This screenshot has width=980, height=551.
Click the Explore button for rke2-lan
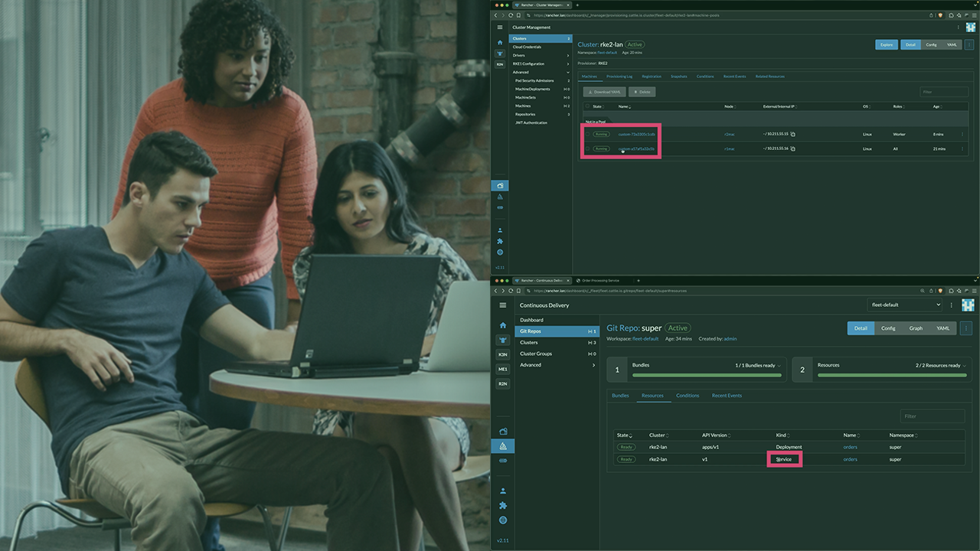886,45
